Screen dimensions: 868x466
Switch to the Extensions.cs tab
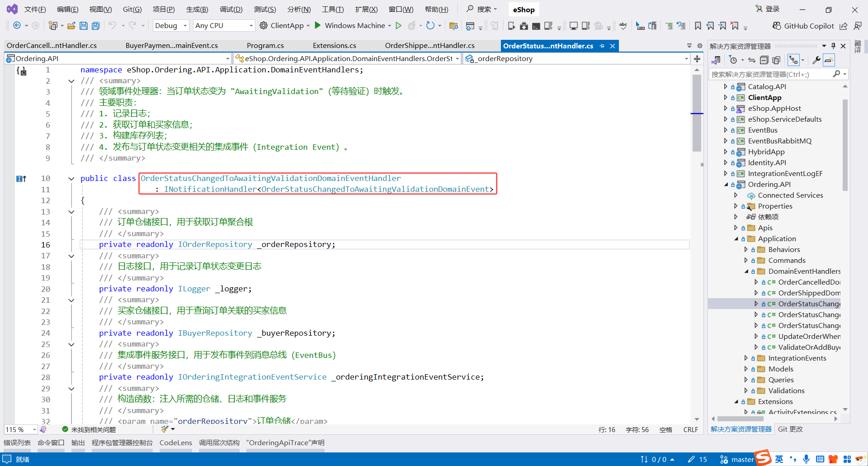pos(335,46)
